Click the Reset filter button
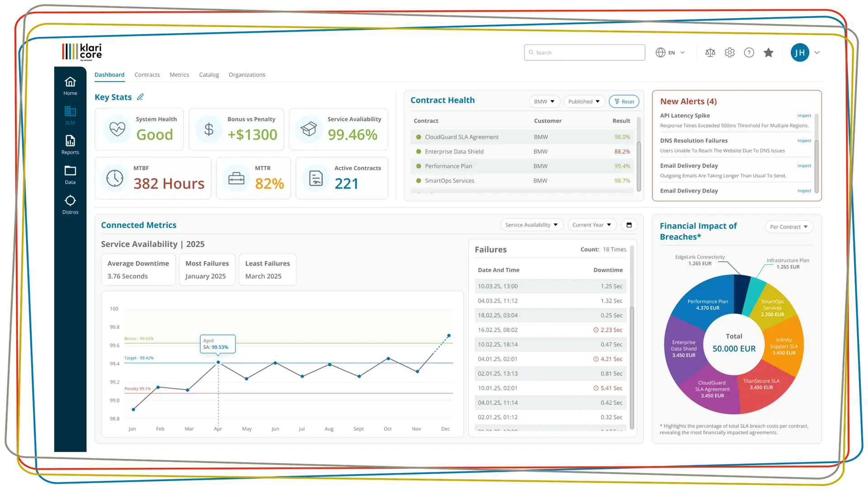Viewport: 868px width, 490px height. coord(624,101)
